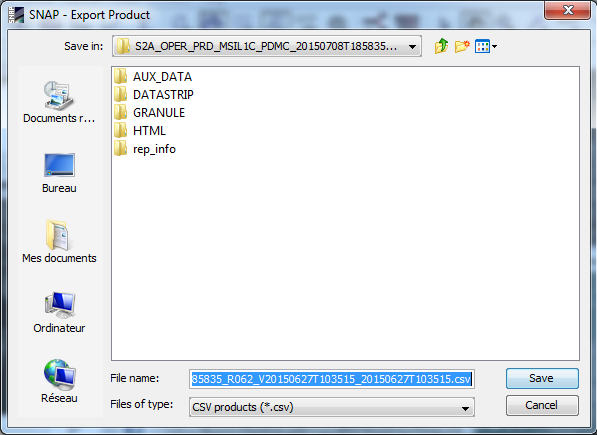Click the Cancel button
597x435 pixels.
pyautogui.click(x=542, y=405)
